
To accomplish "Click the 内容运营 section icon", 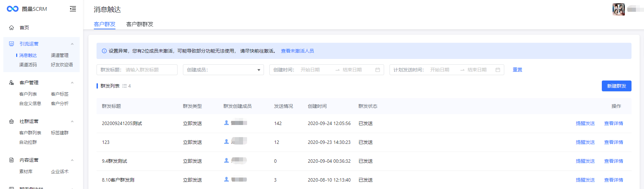I will point(11,160).
